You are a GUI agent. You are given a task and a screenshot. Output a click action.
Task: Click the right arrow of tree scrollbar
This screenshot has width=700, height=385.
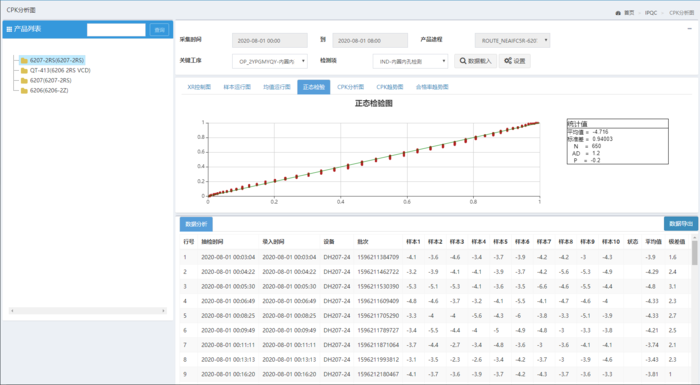163,310
